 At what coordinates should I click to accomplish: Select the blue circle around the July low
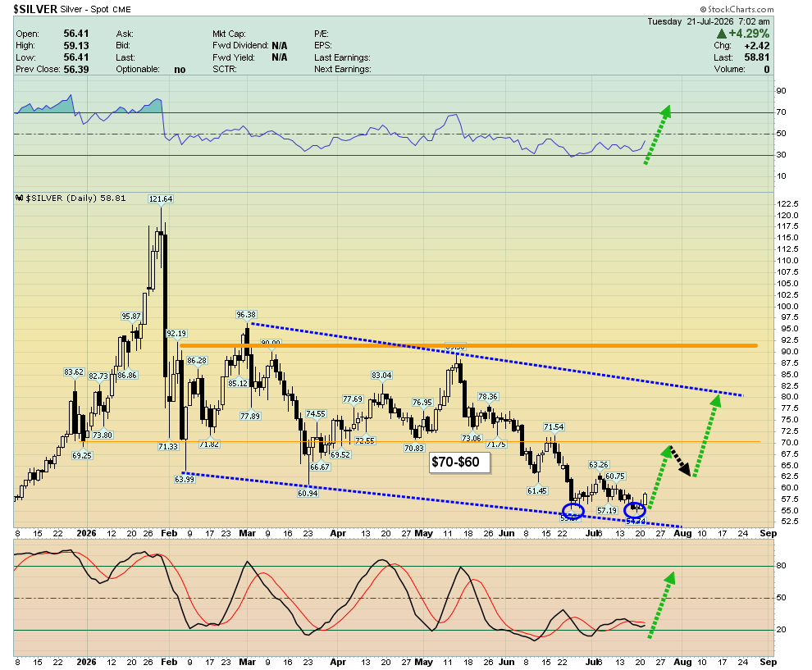tap(635, 511)
